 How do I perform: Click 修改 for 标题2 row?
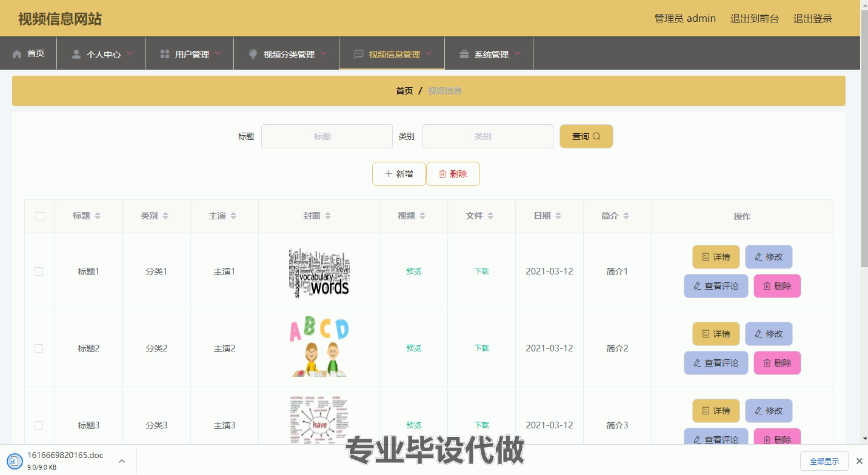click(769, 334)
